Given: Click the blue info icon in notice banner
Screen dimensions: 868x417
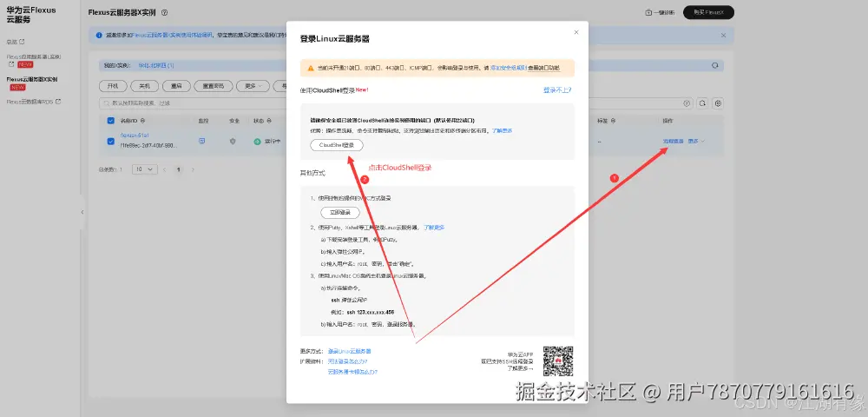Looking at the screenshot, I should coord(99,35).
